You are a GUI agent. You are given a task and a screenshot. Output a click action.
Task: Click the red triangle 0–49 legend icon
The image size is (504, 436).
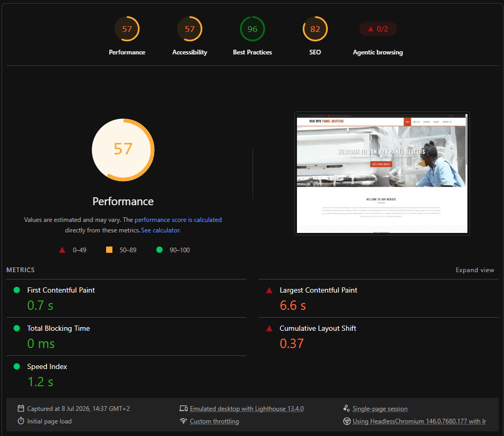point(62,250)
